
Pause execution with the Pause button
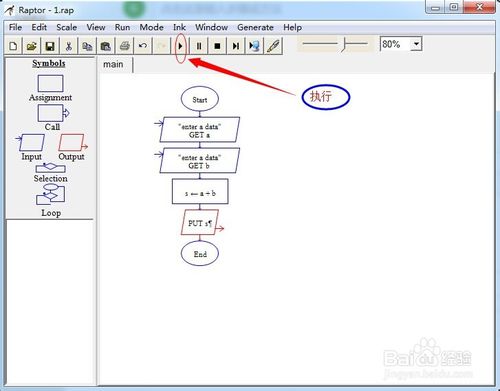[x=199, y=46]
